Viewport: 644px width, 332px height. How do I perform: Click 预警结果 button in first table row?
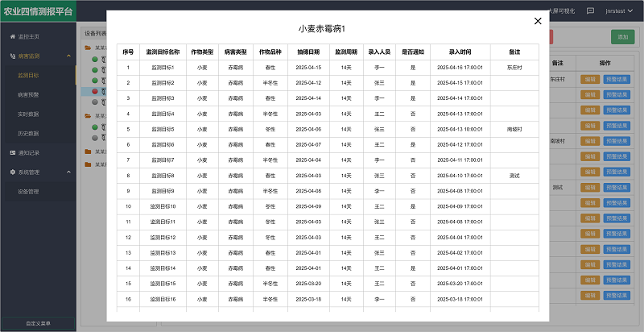pos(618,80)
